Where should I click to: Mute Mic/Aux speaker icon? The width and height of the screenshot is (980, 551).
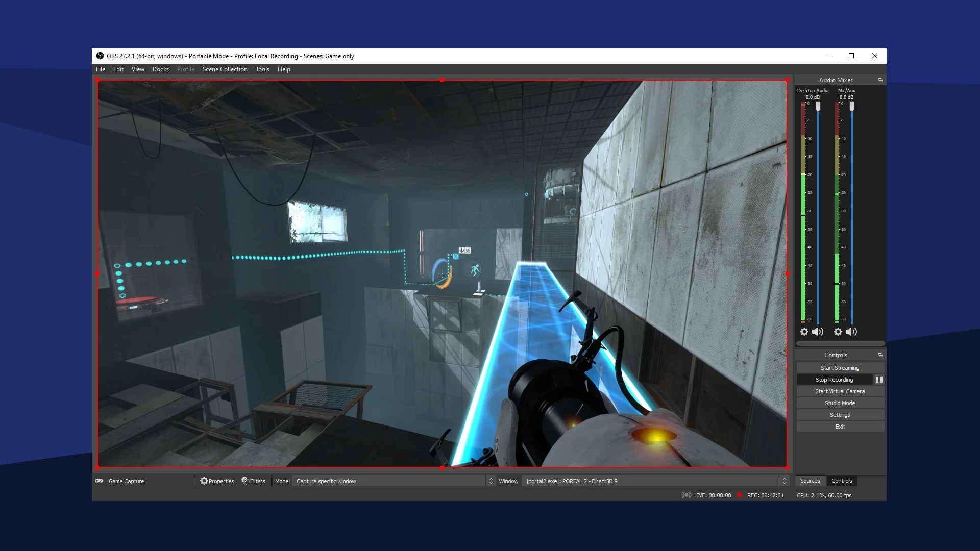[851, 331]
